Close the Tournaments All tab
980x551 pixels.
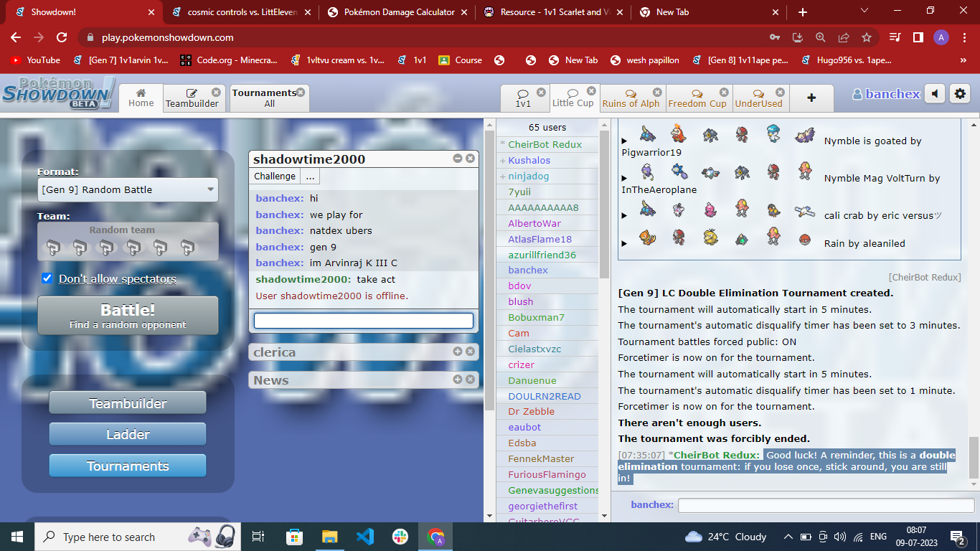301,93
